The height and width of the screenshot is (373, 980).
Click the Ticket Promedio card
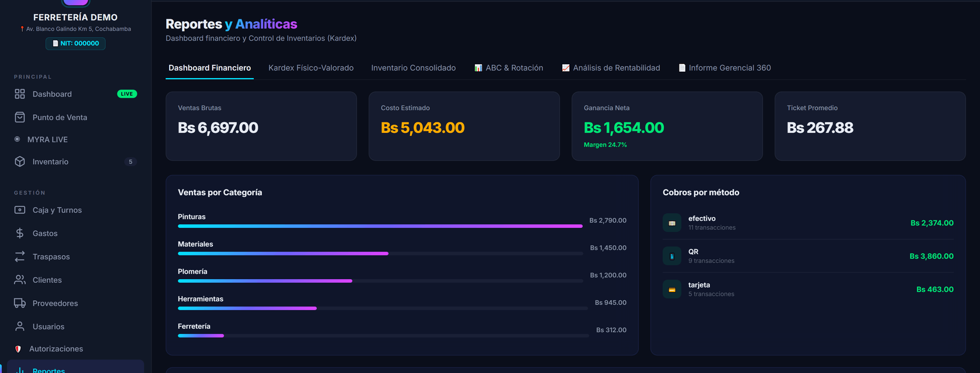[x=870, y=126]
